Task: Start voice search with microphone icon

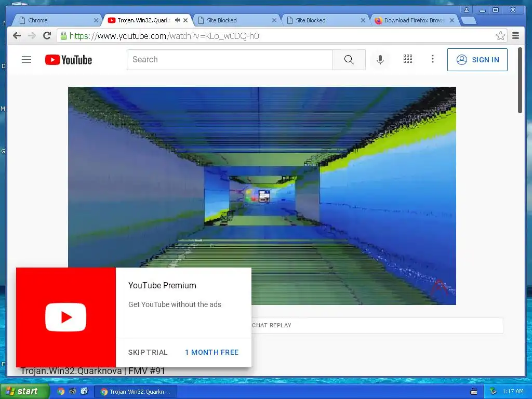Action: [x=380, y=60]
